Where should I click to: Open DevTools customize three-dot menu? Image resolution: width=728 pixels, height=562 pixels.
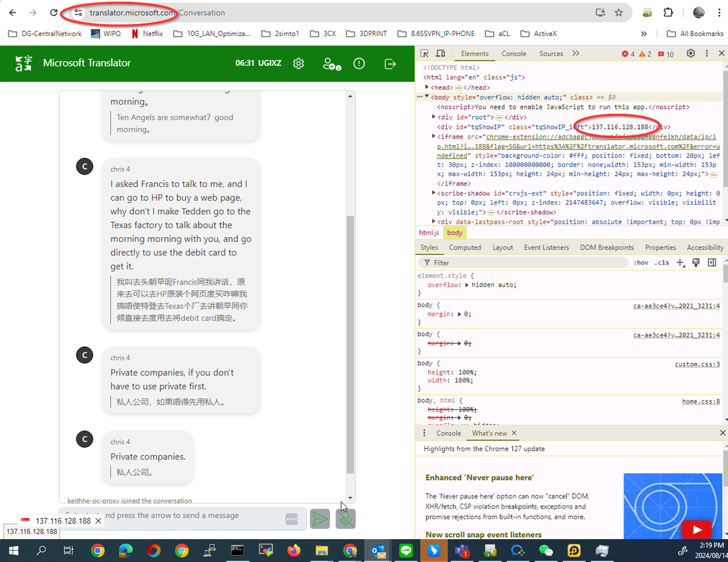tap(707, 53)
